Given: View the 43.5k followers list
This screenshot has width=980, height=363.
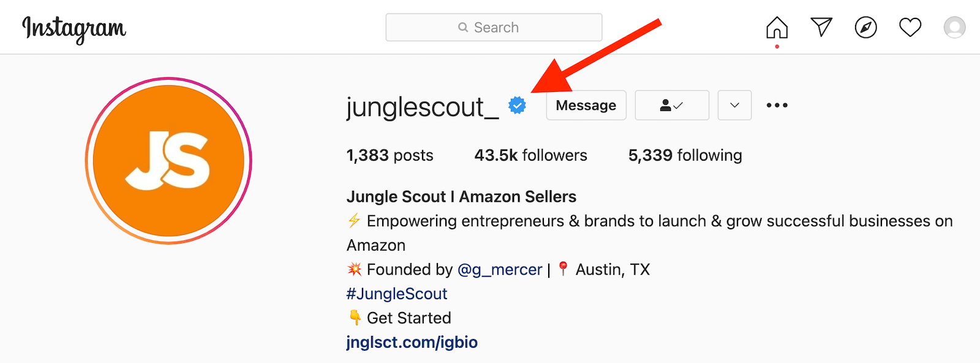Looking at the screenshot, I should [x=530, y=155].
